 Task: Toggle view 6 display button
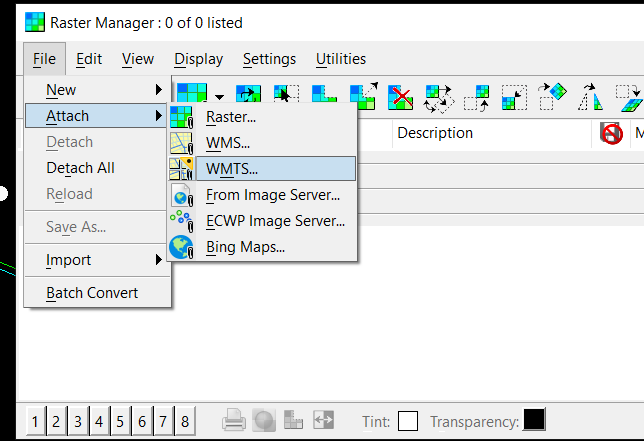[142, 421]
